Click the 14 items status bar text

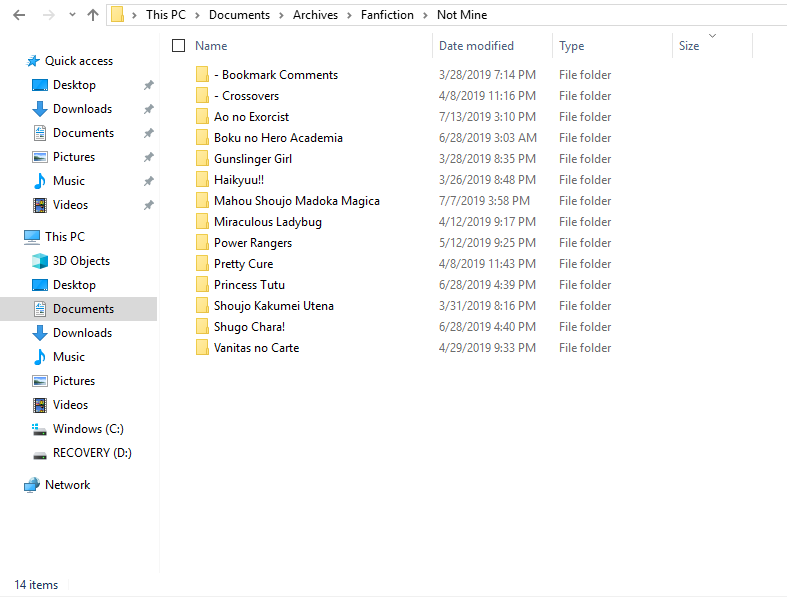coord(36,585)
